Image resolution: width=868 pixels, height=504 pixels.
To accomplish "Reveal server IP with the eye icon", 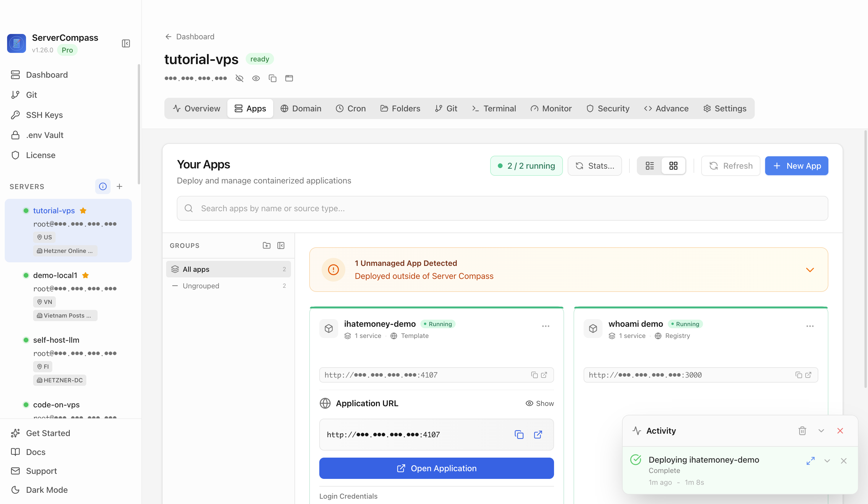I will tap(256, 78).
